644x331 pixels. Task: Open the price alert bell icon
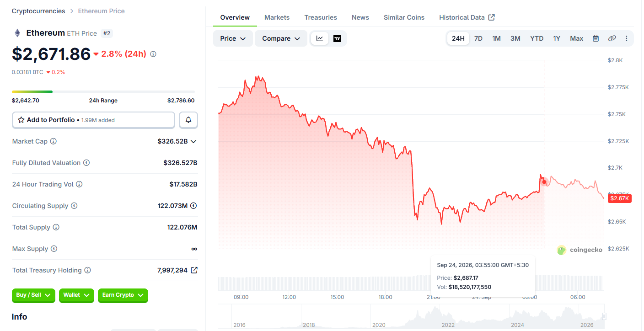(188, 120)
